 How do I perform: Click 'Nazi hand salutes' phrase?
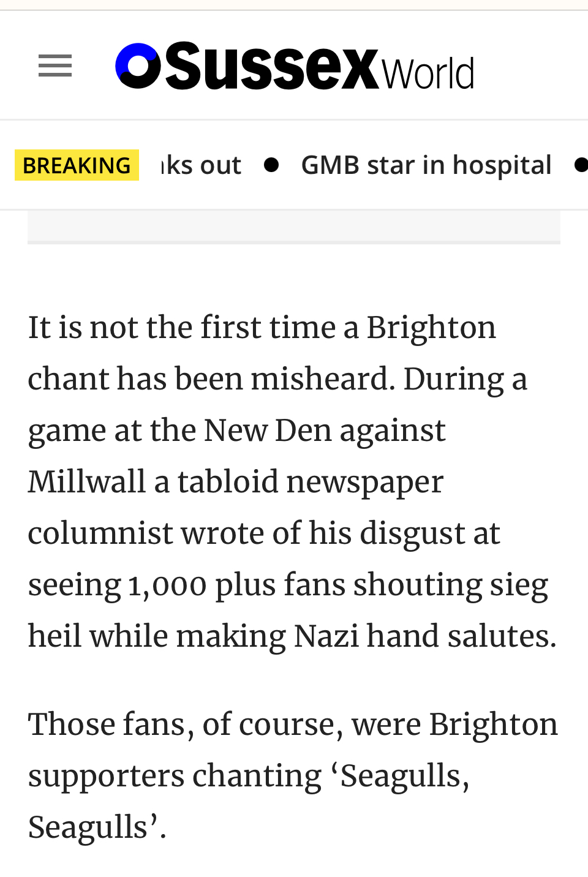(425, 636)
